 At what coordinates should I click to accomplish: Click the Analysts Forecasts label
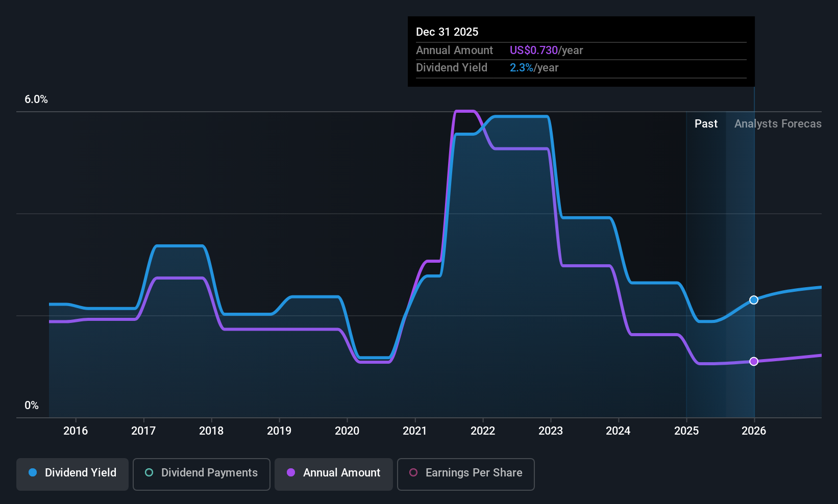pyautogui.click(x=778, y=124)
